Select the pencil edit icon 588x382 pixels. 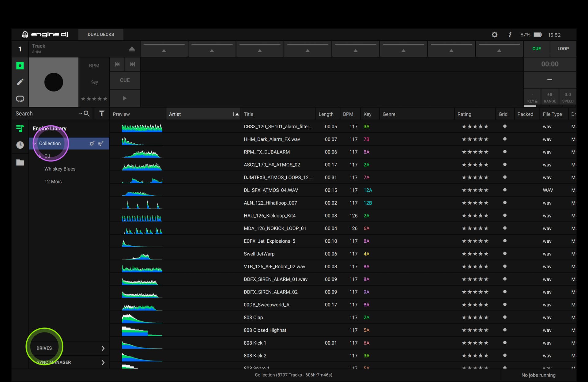click(x=20, y=82)
